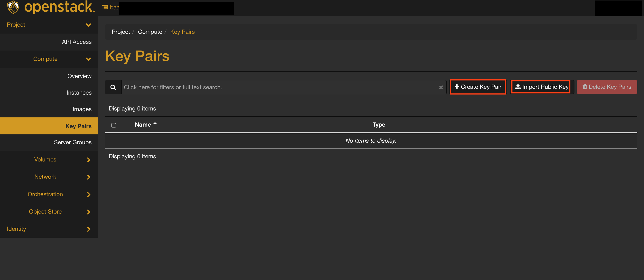Click the magnifying glass search icon
The image size is (644, 280).
113,87
